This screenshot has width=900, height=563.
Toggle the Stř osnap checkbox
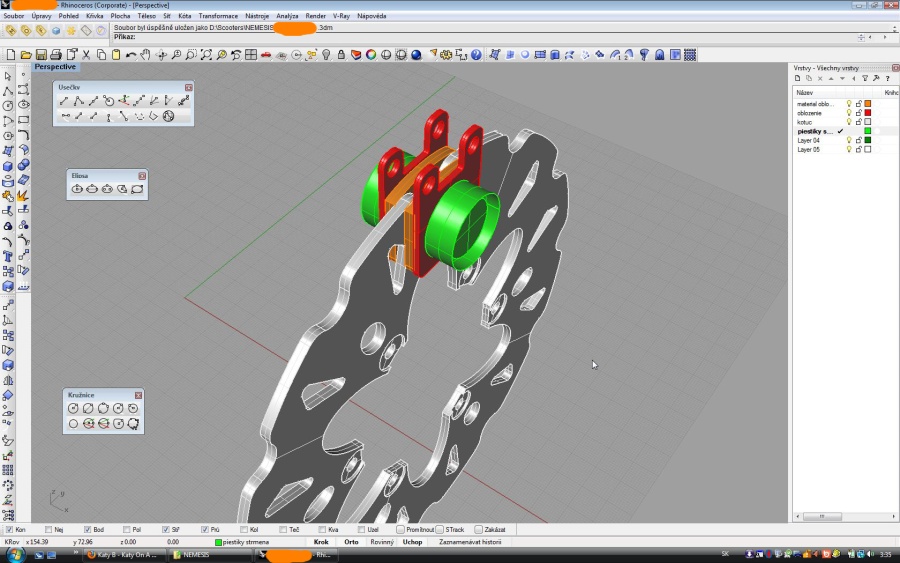point(164,529)
